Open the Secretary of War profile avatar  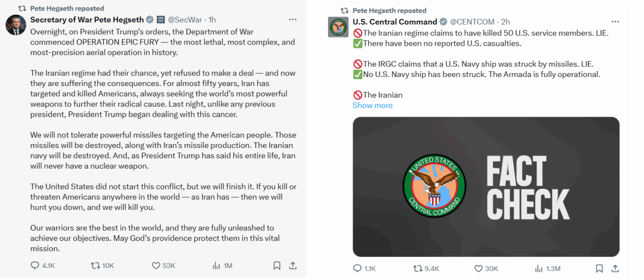[16, 25]
